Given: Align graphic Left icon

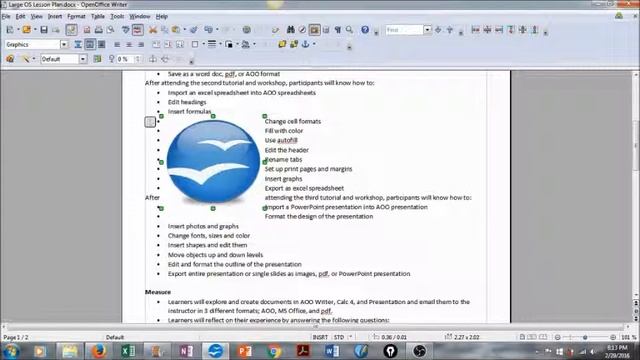Looking at the screenshot, I should tap(117, 44).
